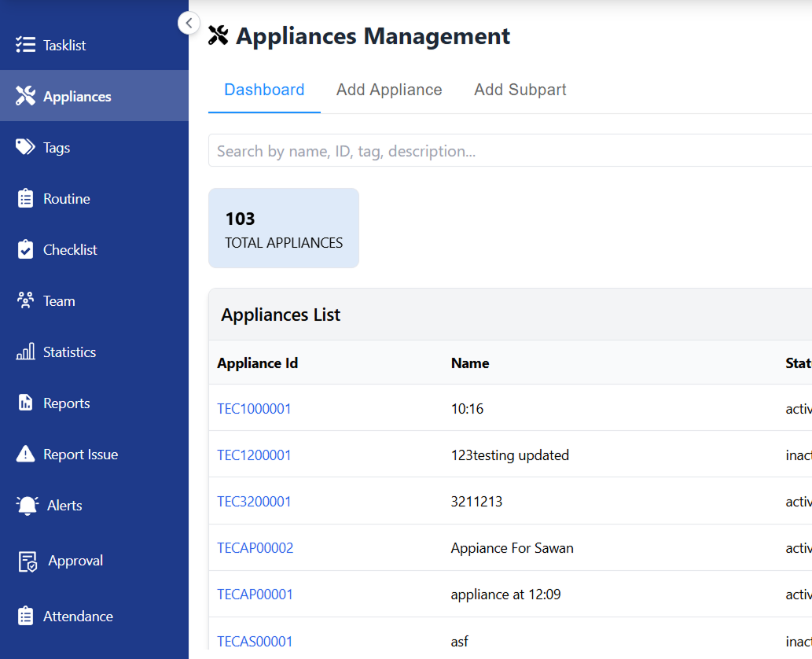Click the Checklist clipboard-check icon
Viewport: 812px width, 659px height.
(25, 249)
